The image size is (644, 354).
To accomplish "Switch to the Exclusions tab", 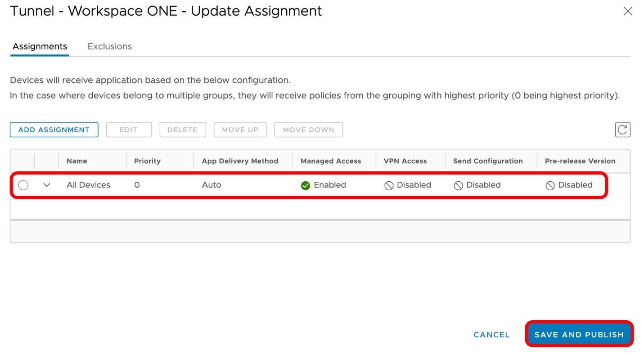I will [109, 46].
